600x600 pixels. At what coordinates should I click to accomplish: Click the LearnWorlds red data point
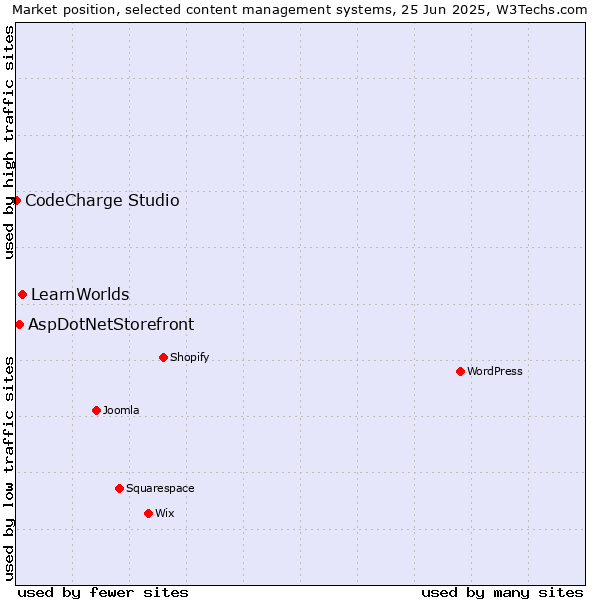click(x=23, y=294)
